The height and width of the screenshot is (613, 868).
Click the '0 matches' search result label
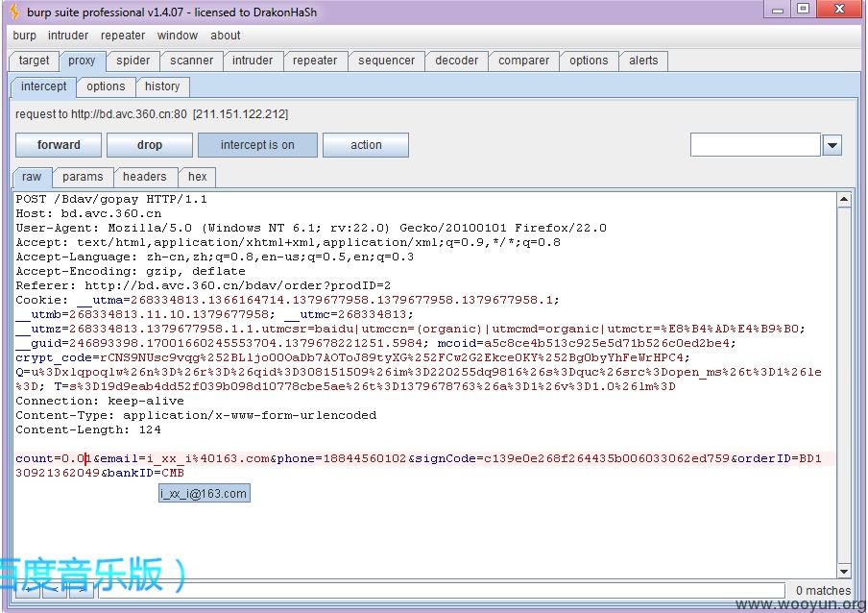[823, 590]
